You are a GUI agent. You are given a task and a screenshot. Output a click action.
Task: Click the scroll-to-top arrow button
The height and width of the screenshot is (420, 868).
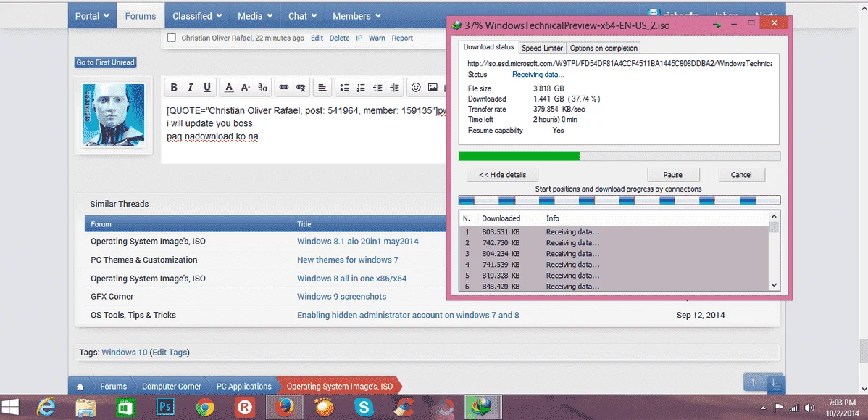click(754, 382)
